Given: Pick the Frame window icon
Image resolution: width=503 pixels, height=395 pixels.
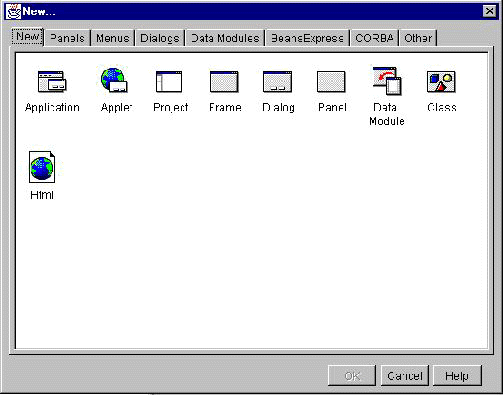Looking at the screenshot, I should coord(224,82).
